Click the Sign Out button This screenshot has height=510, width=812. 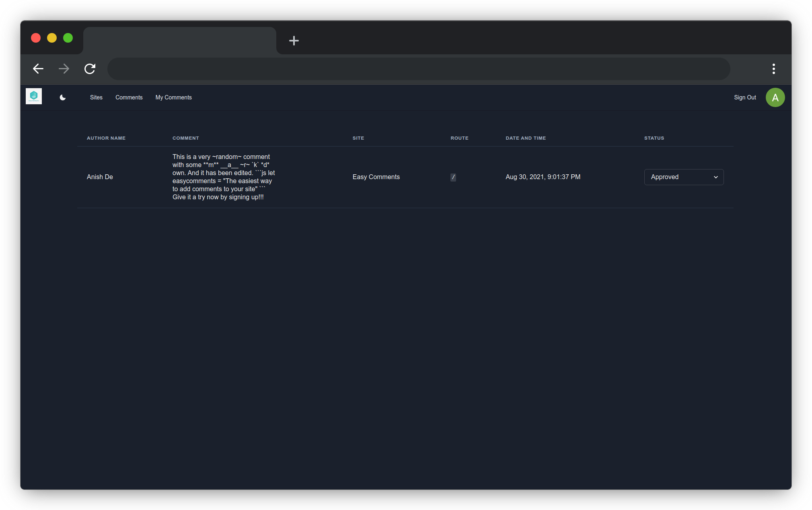click(744, 97)
